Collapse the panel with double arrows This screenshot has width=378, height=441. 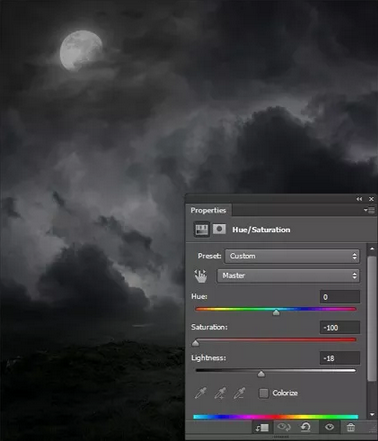coord(359,199)
